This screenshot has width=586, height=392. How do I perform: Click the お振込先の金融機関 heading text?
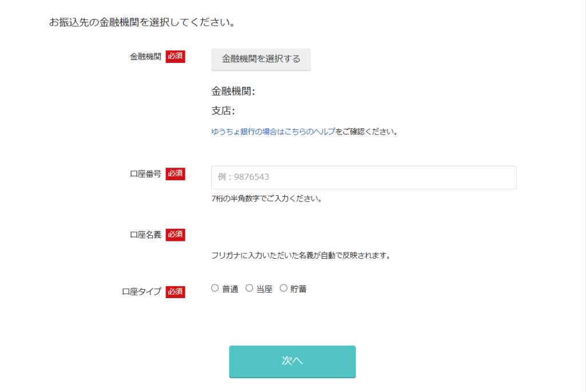[x=142, y=23]
